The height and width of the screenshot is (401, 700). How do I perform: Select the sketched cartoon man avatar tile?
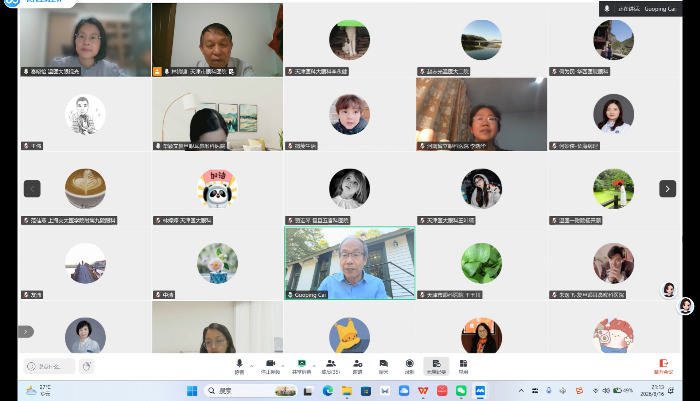click(x=85, y=114)
